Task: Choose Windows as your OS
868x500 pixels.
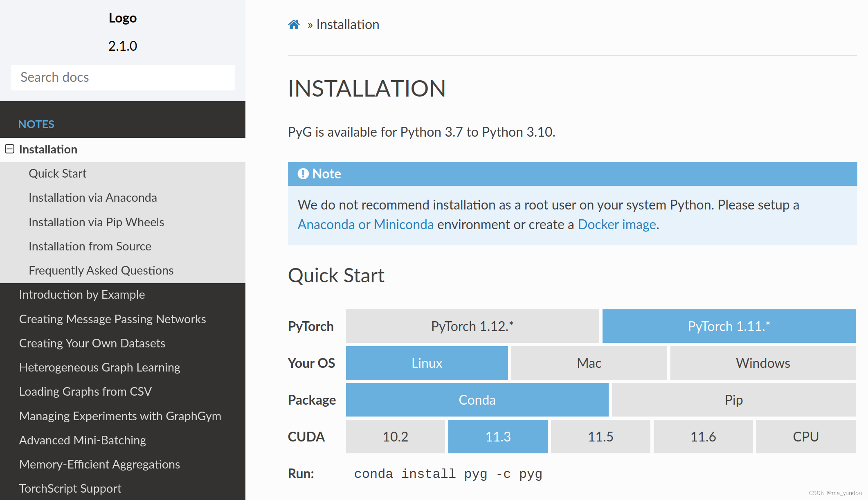Action: (x=762, y=363)
